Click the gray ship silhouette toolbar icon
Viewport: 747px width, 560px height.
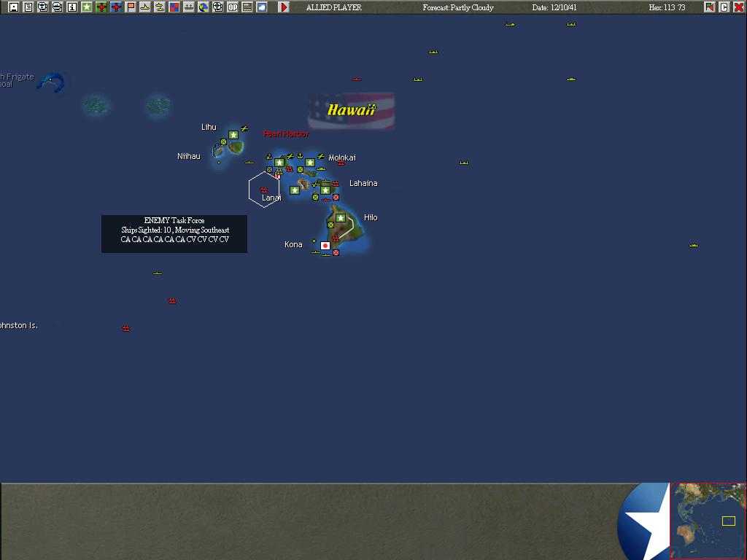coord(189,7)
